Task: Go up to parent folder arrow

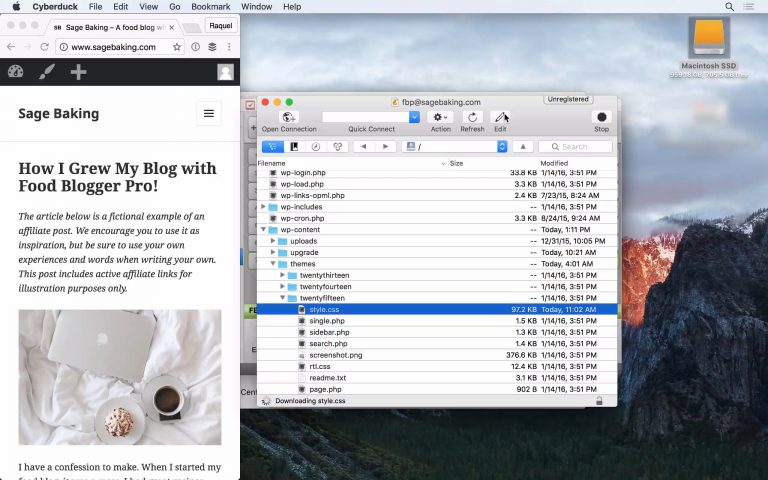Action: pyautogui.click(x=523, y=146)
